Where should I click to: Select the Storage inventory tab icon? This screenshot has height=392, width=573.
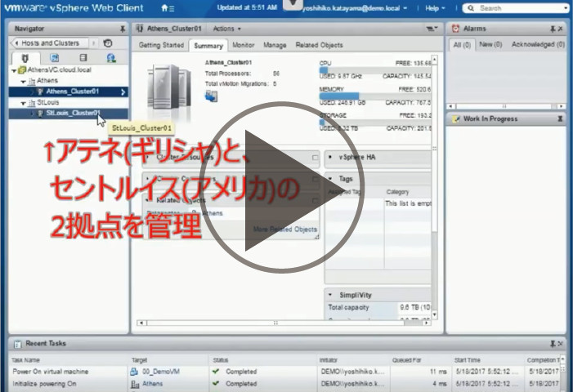click(x=83, y=58)
